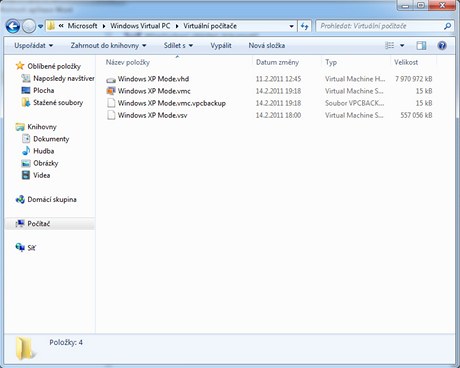
Task: Click the change view icon
Action: 389,45
